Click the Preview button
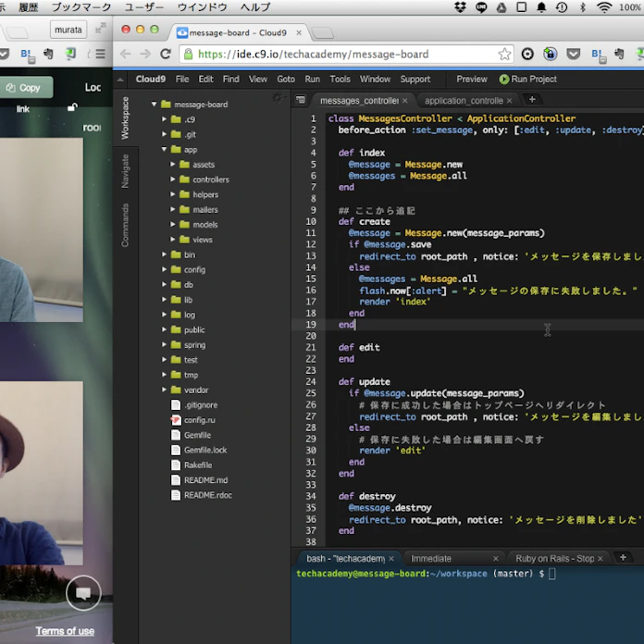This screenshot has width=644, height=644. click(x=471, y=80)
